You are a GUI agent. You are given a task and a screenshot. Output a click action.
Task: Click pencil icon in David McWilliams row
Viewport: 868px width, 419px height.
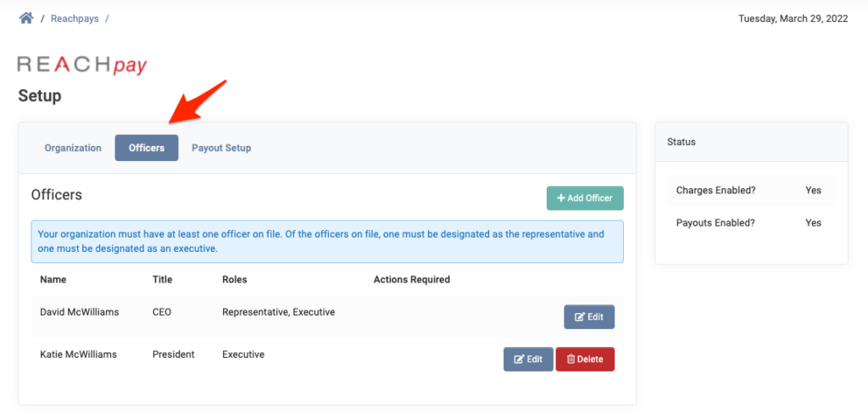[x=580, y=317]
